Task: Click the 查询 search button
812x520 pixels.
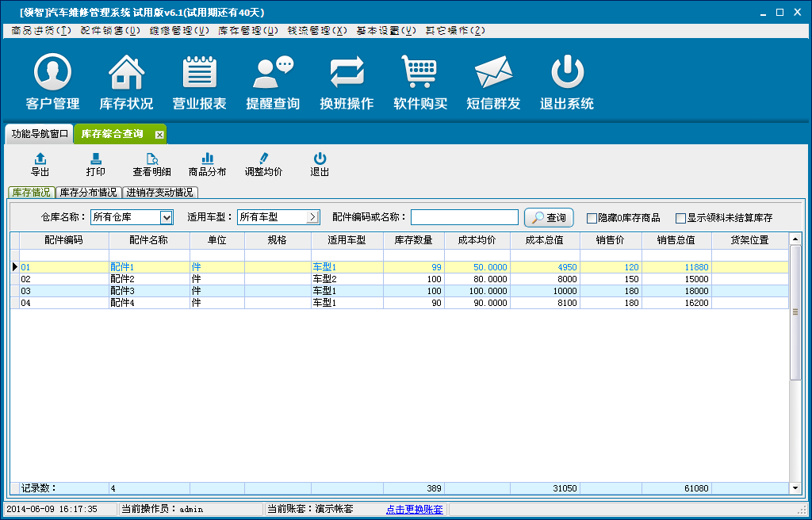Action: 549,217
